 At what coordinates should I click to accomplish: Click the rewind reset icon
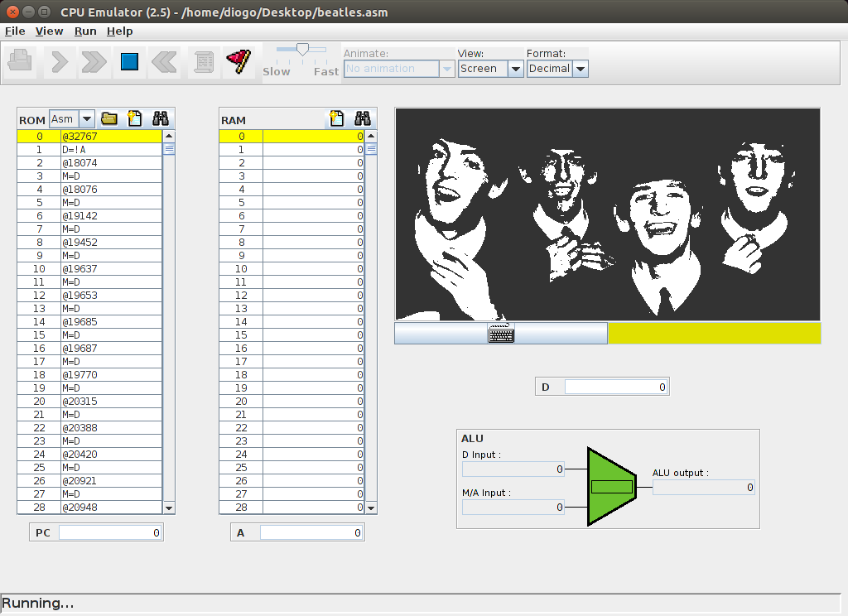click(x=165, y=61)
